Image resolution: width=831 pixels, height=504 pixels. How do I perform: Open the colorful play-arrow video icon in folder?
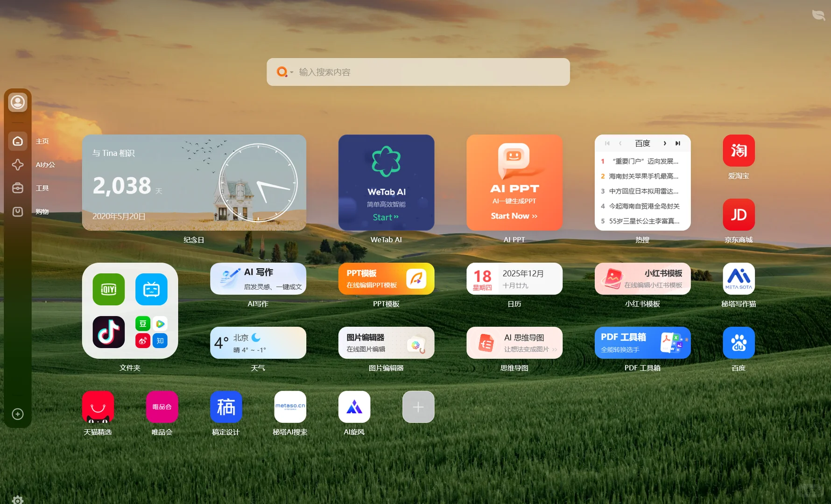[160, 323]
